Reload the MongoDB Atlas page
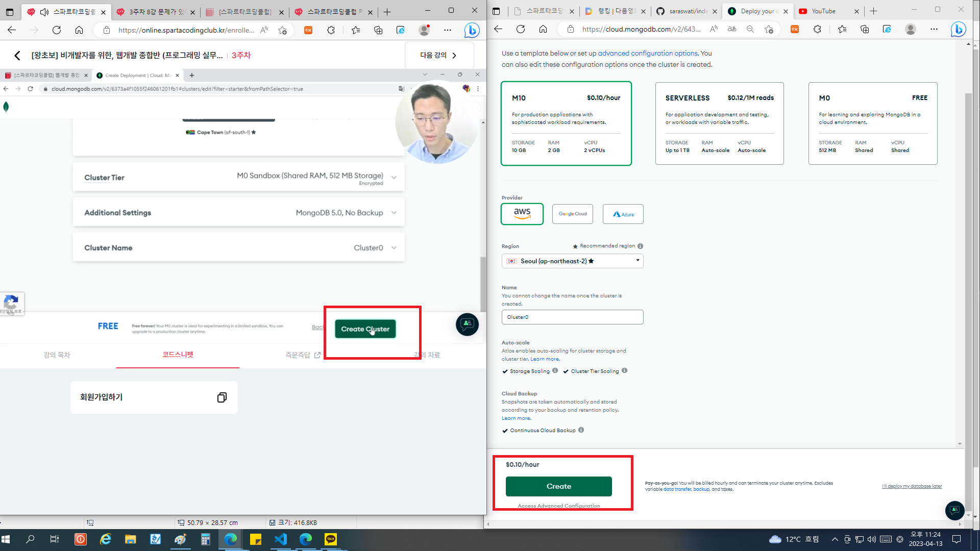Image resolution: width=980 pixels, height=551 pixels. [x=521, y=29]
